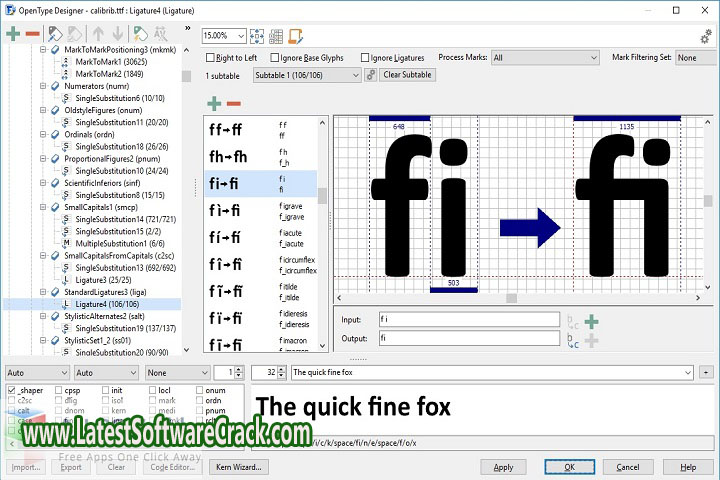
Task: Open the 15.00% zoom dropdown
Action: click(241, 36)
